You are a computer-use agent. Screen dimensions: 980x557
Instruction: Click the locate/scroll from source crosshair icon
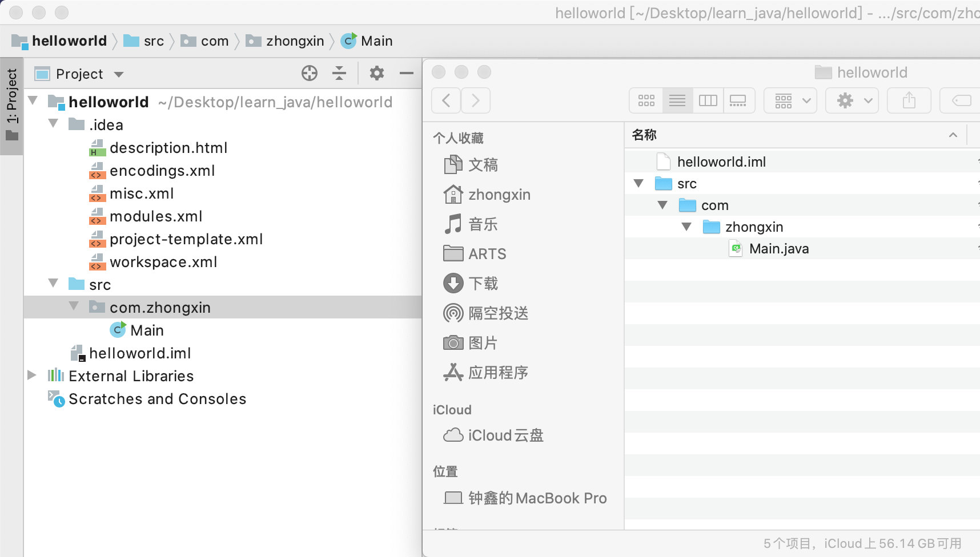coord(310,73)
